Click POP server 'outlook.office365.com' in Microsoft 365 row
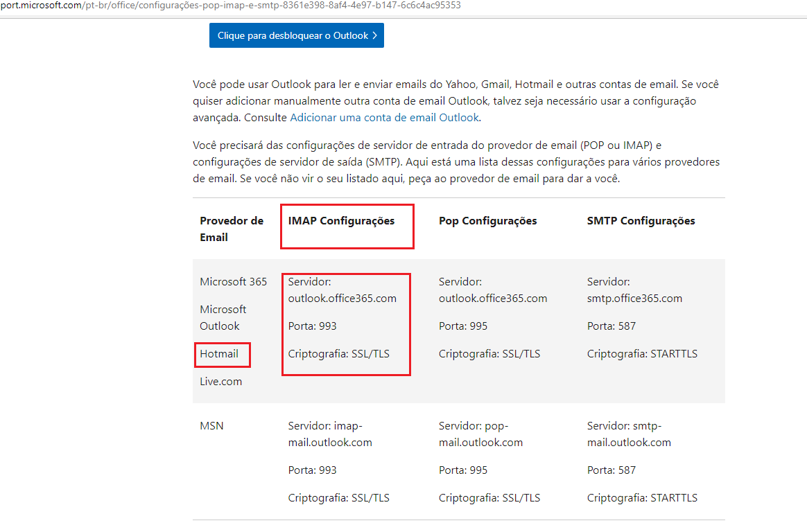The height and width of the screenshot is (532, 807). (493, 299)
